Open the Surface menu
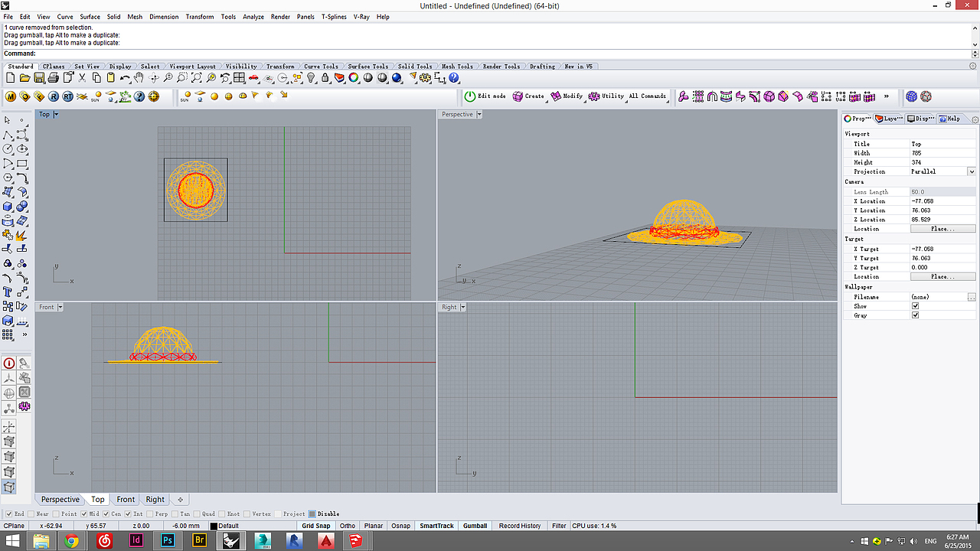This screenshot has width=980, height=551. [90, 17]
